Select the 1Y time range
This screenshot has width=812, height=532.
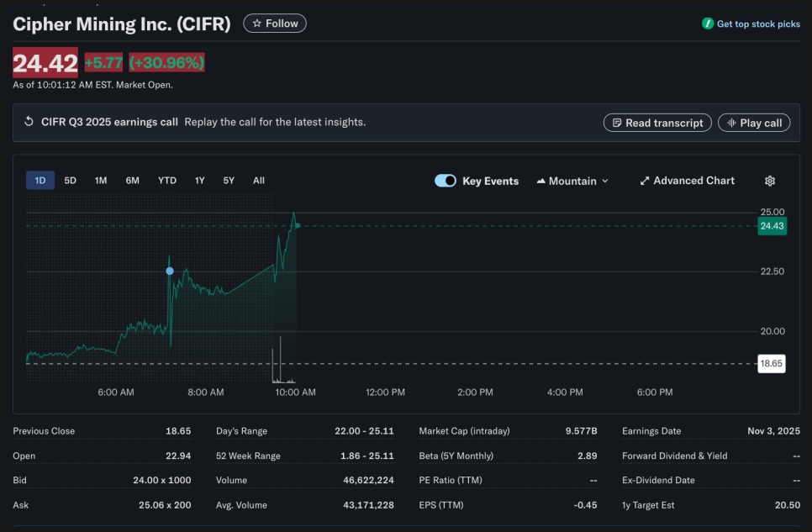pos(200,180)
